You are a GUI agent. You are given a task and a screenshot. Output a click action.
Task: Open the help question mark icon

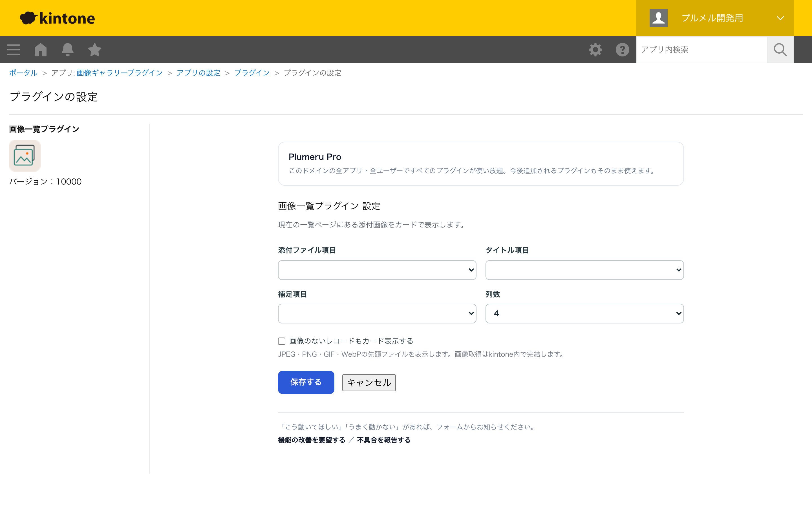pyautogui.click(x=623, y=50)
